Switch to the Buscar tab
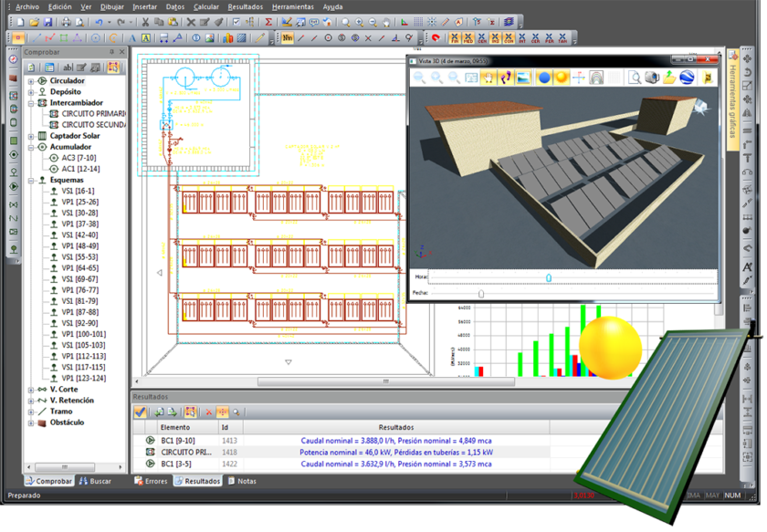The width and height of the screenshot is (767, 532). [96, 481]
